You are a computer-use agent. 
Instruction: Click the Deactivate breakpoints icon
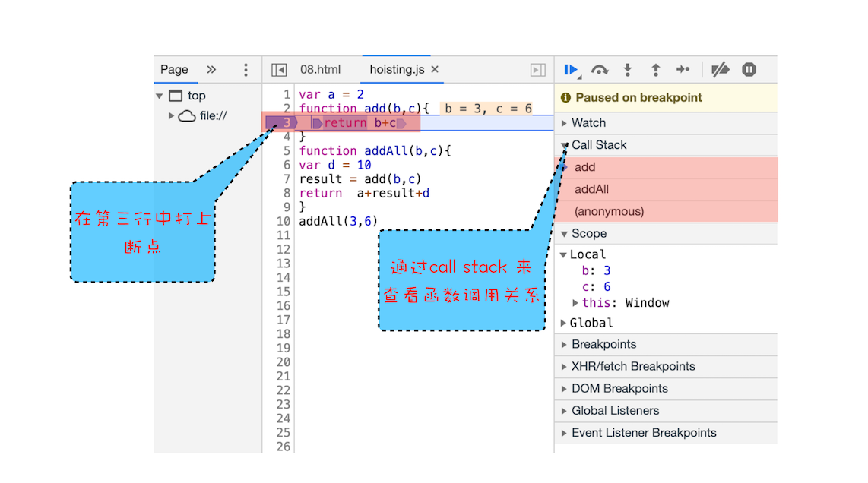pyautogui.click(x=720, y=69)
